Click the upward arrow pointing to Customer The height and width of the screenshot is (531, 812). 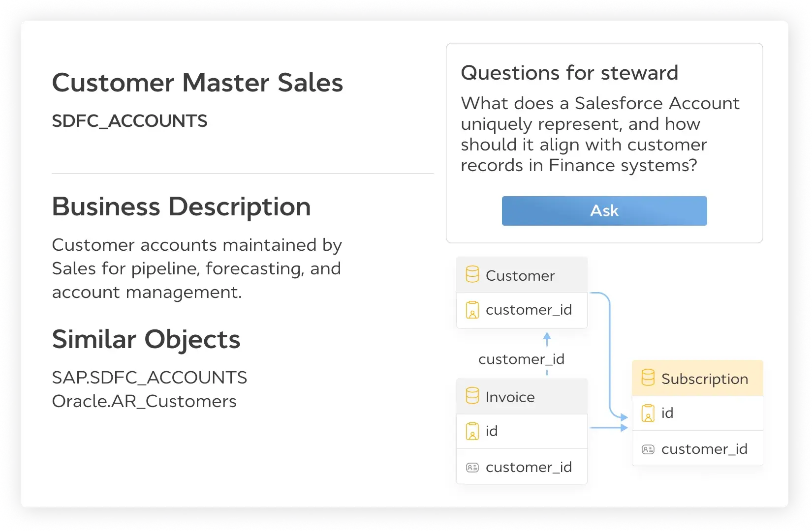pyautogui.click(x=547, y=338)
